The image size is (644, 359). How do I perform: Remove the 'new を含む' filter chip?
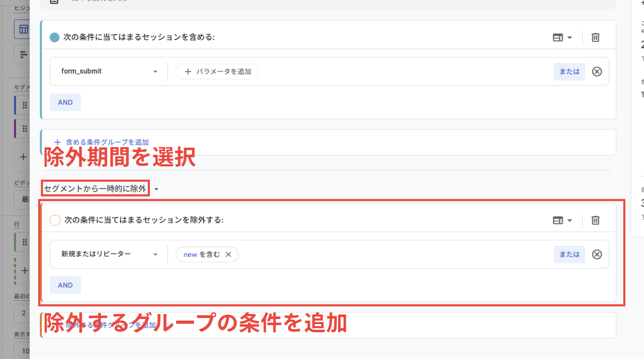228,254
